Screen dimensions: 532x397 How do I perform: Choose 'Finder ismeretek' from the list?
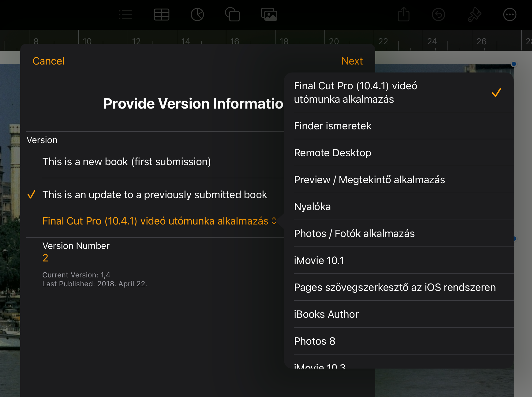[399, 126]
